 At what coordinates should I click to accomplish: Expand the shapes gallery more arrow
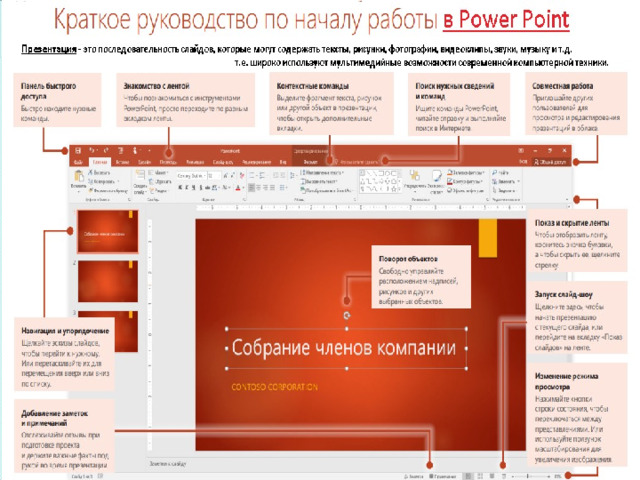(399, 189)
